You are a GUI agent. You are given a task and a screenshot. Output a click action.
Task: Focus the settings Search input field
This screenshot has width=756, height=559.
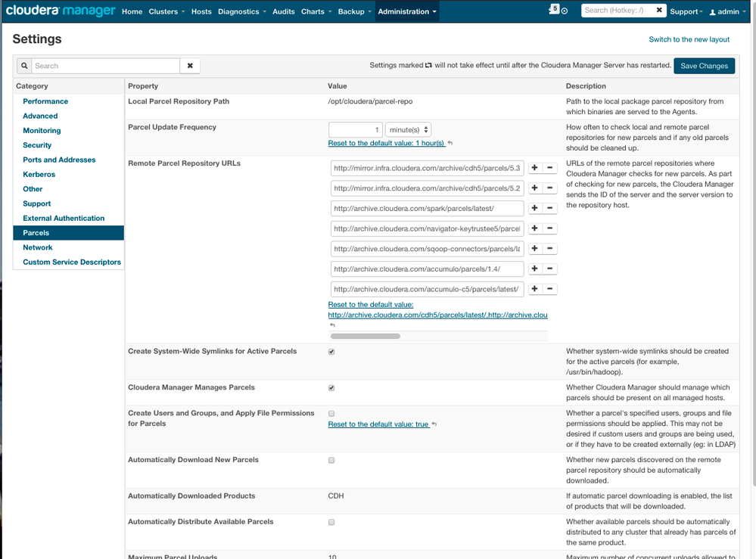[106, 66]
